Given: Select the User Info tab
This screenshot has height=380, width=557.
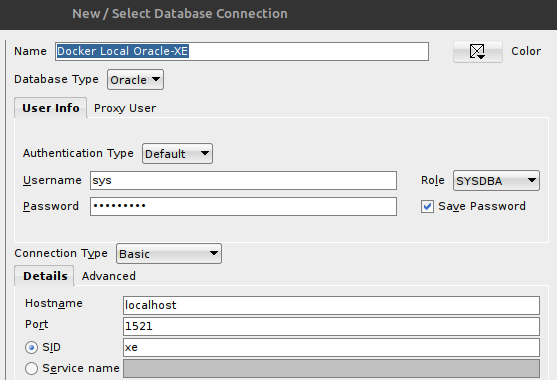Looking at the screenshot, I should [50, 108].
